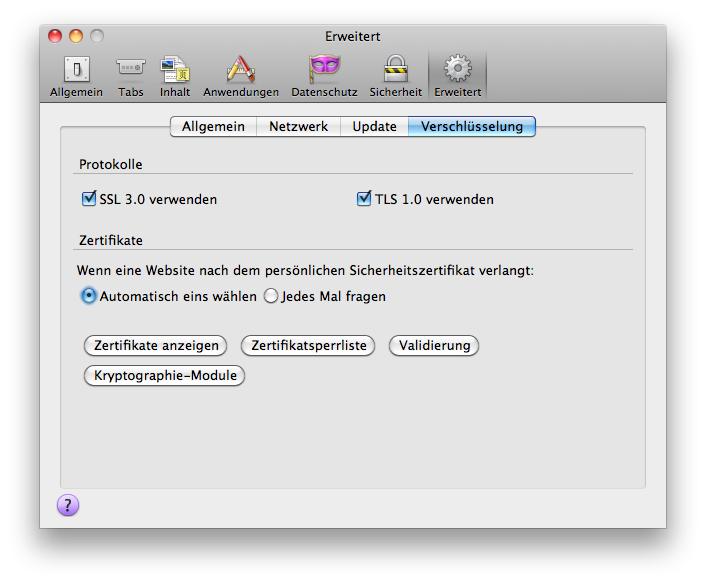Open the Sicherheit padlock pane
Screen dimensions: 706x583
coord(395,76)
